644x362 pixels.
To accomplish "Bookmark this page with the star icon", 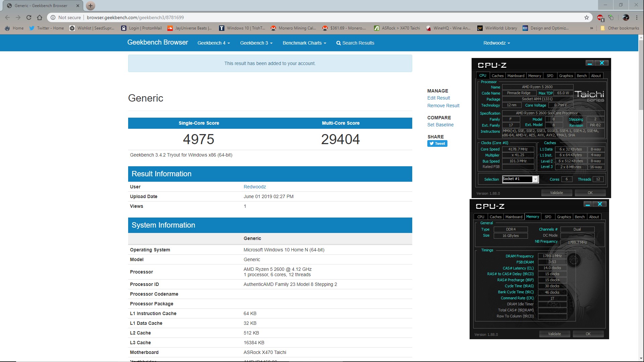I will click(587, 17).
